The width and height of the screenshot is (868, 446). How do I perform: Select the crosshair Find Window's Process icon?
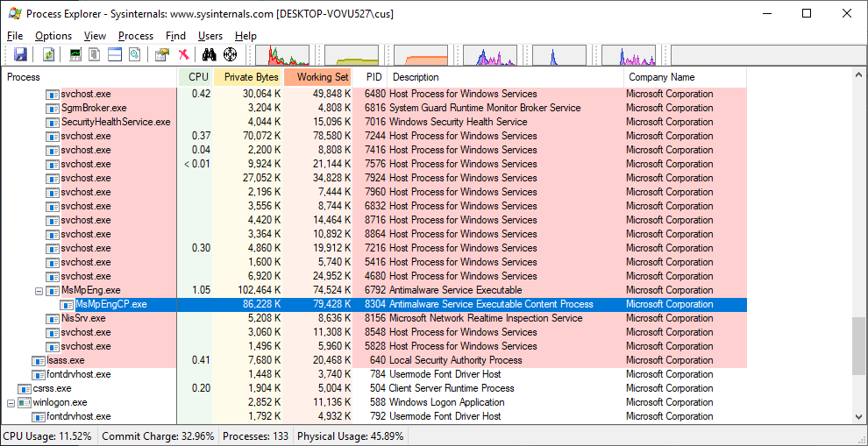pyautogui.click(x=230, y=54)
